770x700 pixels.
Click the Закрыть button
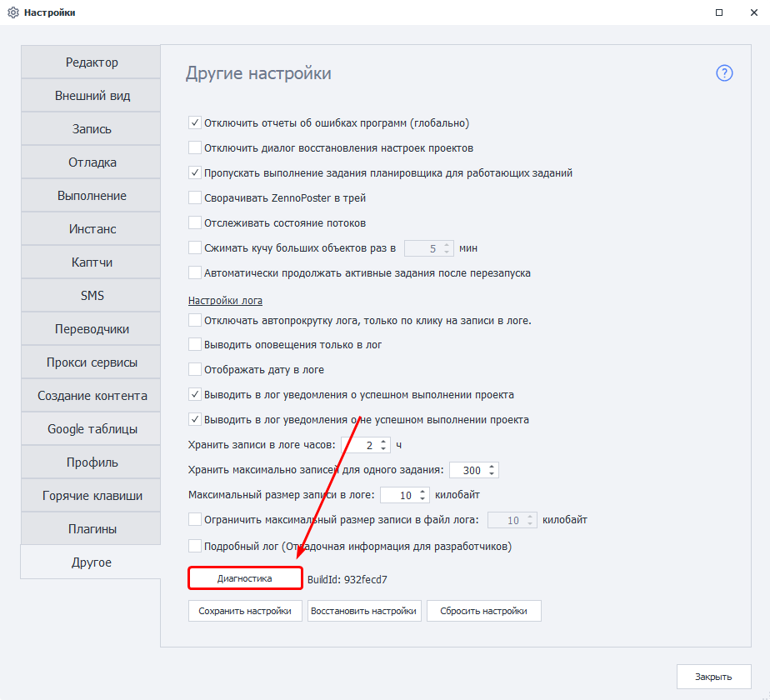click(x=713, y=676)
